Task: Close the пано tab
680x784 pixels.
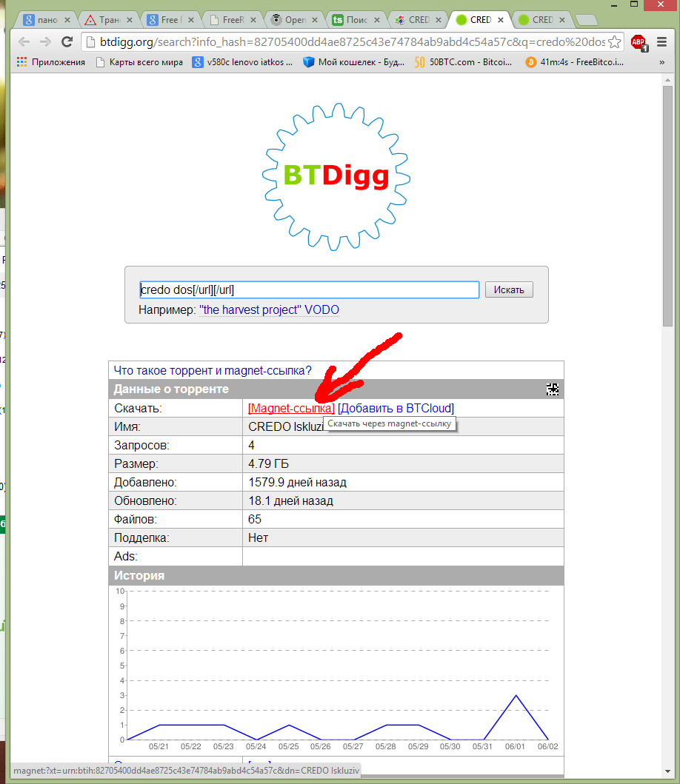Action: click(67, 20)
